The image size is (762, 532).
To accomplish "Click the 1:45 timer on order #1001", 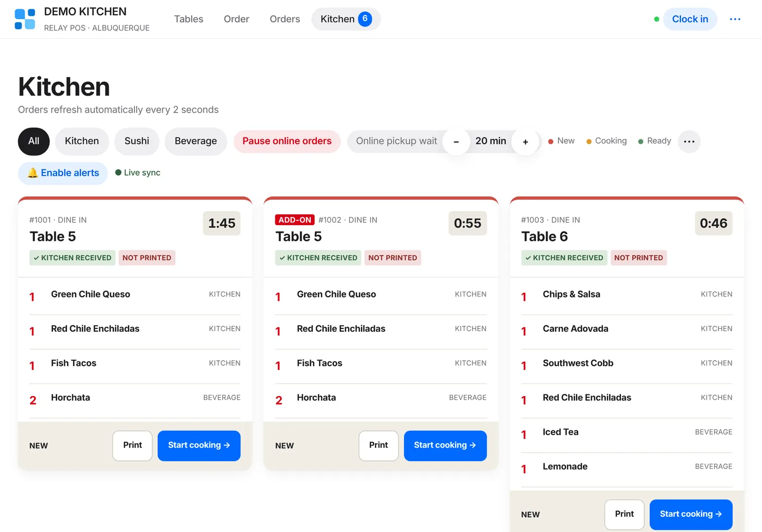I will pyautogui.click(x=222, y=224).
